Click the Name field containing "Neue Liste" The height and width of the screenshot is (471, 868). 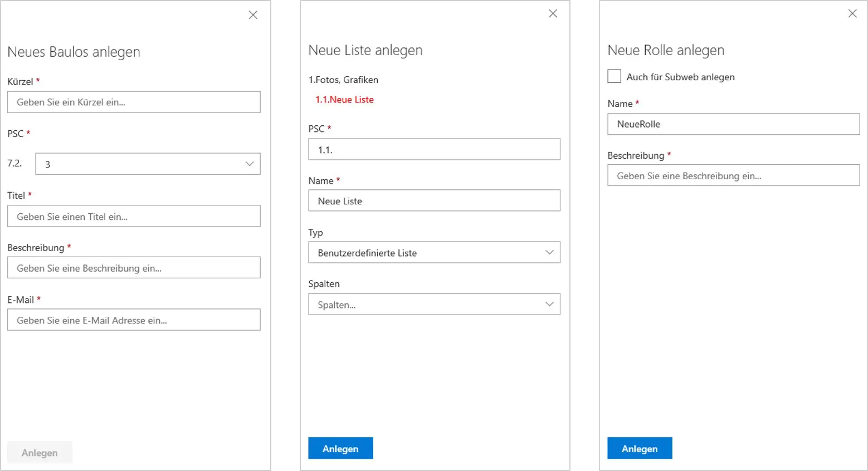(434, 200)
